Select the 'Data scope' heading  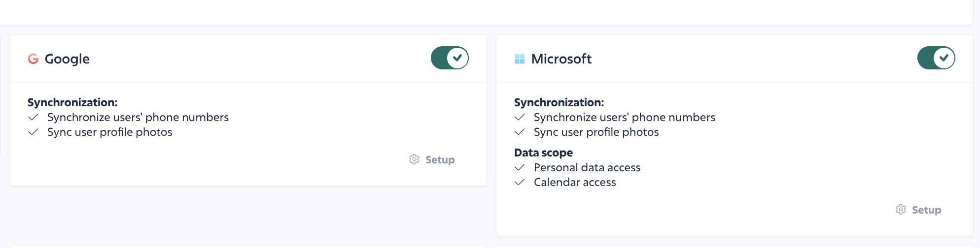pos(543,153)
